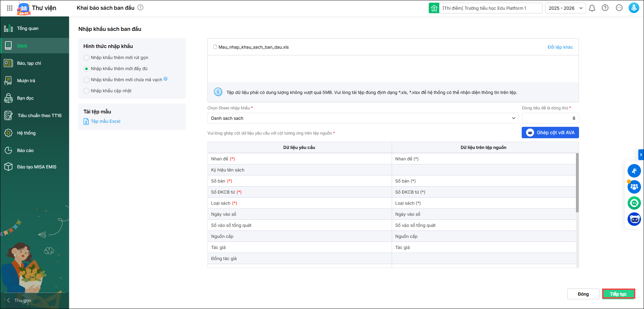The height and width of the screenshot is (309, 644).
Task: Open the app launcher grid icon
Action: click(10, 8)
